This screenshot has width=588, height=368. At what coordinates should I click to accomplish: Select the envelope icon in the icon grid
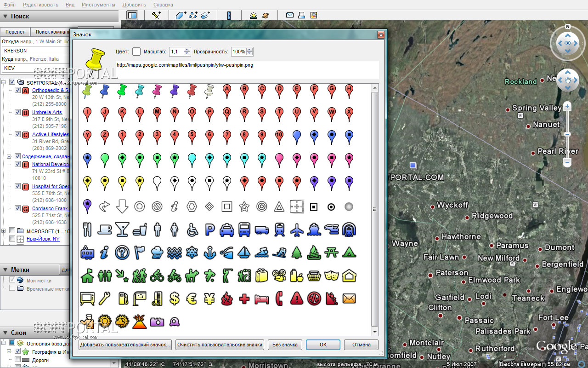click(x=349, y=298)
